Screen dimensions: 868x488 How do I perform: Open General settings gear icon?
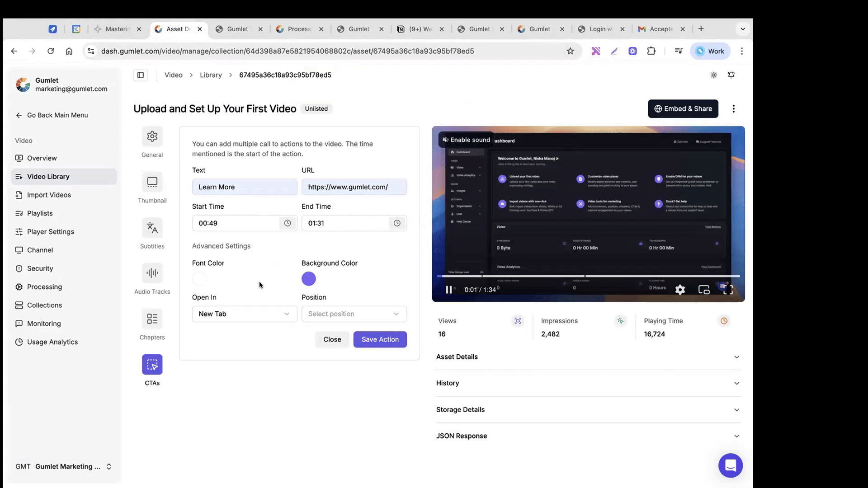coord(152,136)
